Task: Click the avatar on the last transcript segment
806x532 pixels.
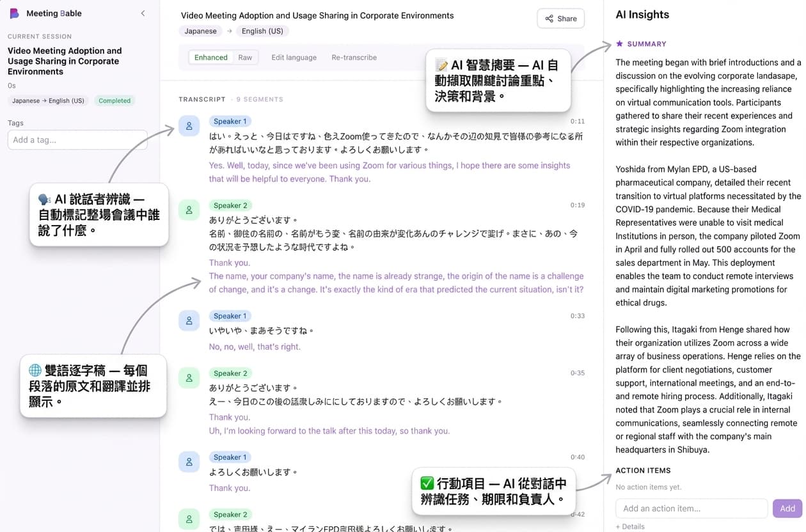Action: [x=189, y=520]
